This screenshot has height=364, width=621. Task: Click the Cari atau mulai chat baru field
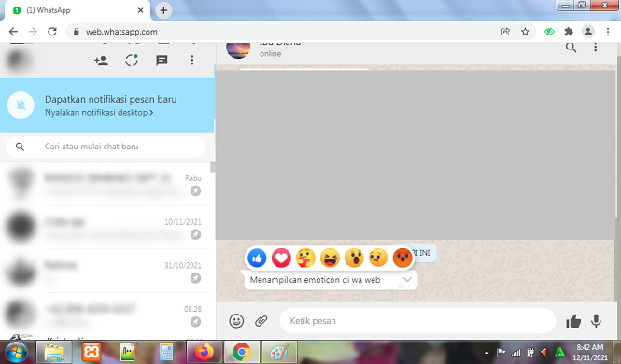(x=106, y=147)
